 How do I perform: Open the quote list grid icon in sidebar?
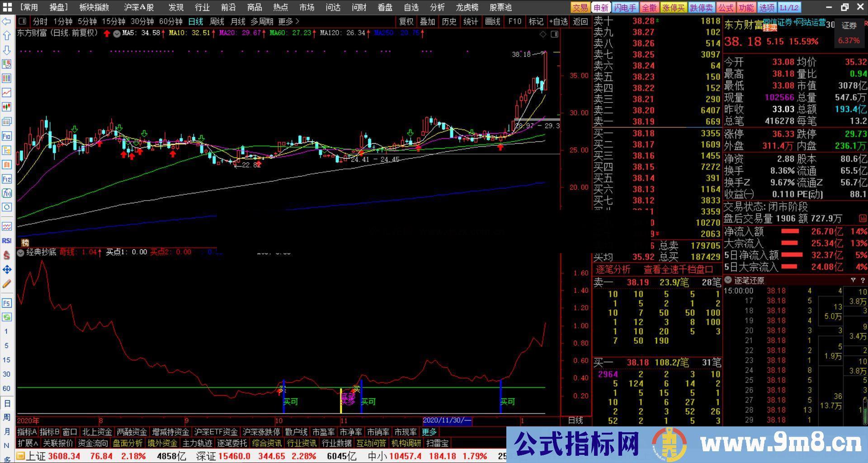[x=6, y=79]
